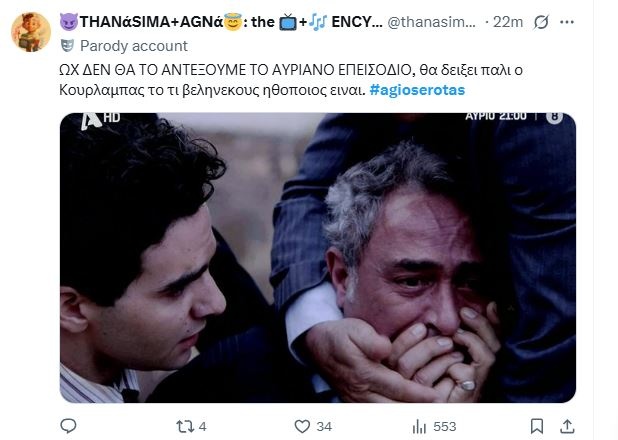Open the author's profile avatar
This screenshot has width=618, height=440.
[x=31, y=32]
